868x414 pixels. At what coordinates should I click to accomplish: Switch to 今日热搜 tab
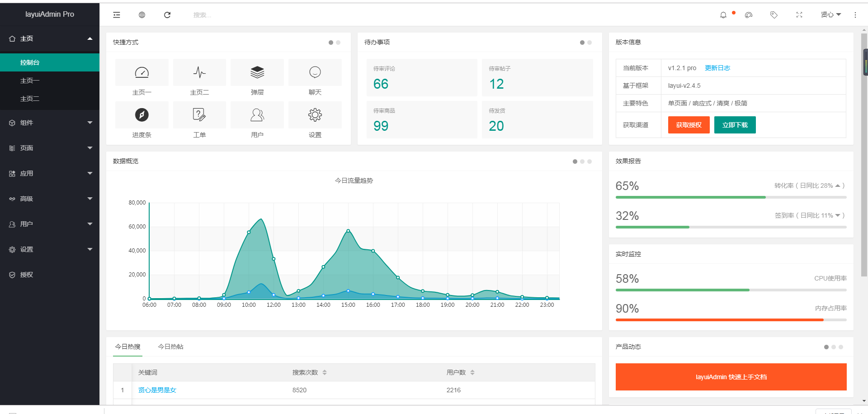[x=127, y=347]
